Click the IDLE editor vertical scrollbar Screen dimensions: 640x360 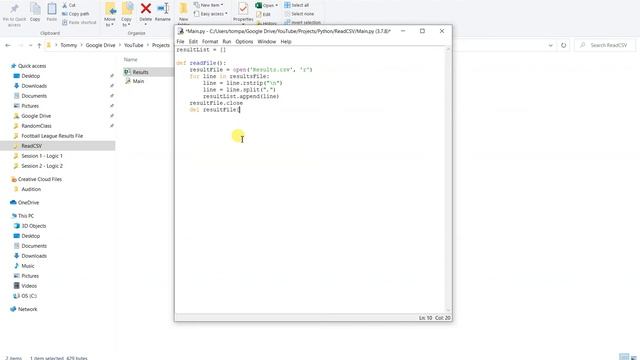tap(448, 180)
